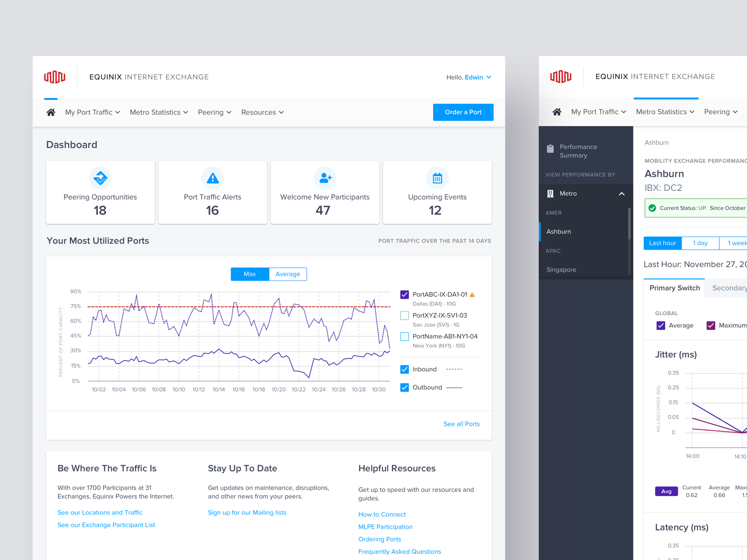The image size is (747, 560).
Task: Open the My Port Traffic dropdown in the Dashboard
Action: 92,112
